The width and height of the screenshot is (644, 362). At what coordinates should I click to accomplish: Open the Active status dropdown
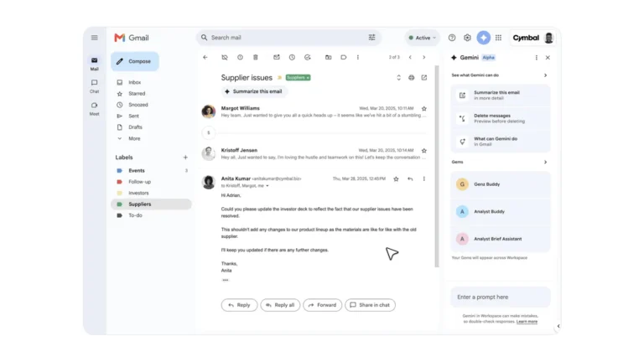point(423,38)
